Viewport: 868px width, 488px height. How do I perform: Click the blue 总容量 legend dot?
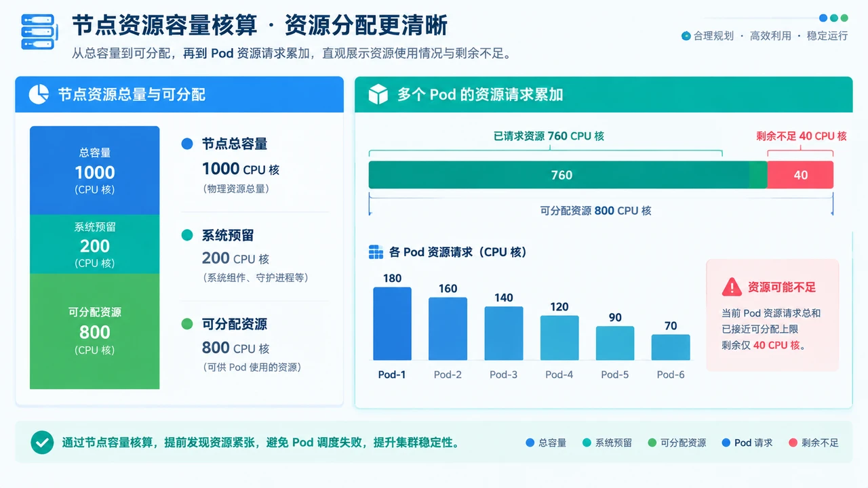(x=530, y=443)
